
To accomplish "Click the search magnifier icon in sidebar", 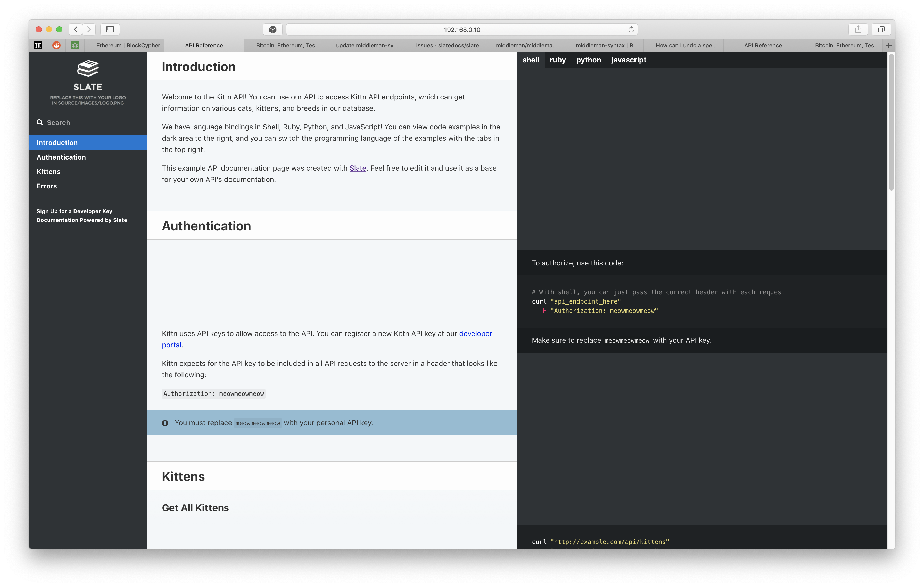I will (x=39, y=122).
